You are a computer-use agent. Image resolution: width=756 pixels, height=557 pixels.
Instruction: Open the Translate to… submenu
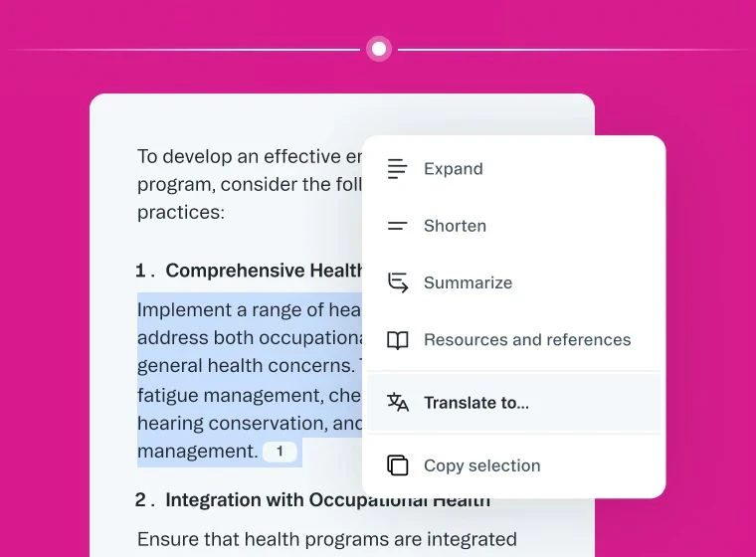[x=514, y=403]
